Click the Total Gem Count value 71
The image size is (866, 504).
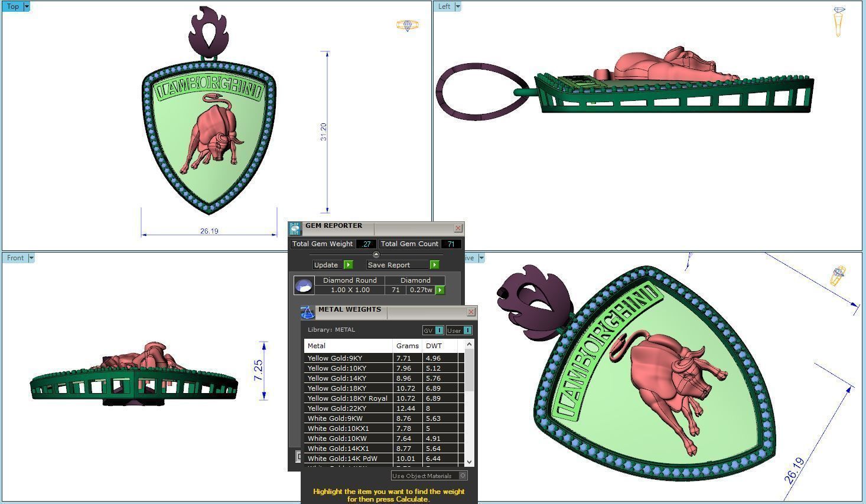coord(451,244)
